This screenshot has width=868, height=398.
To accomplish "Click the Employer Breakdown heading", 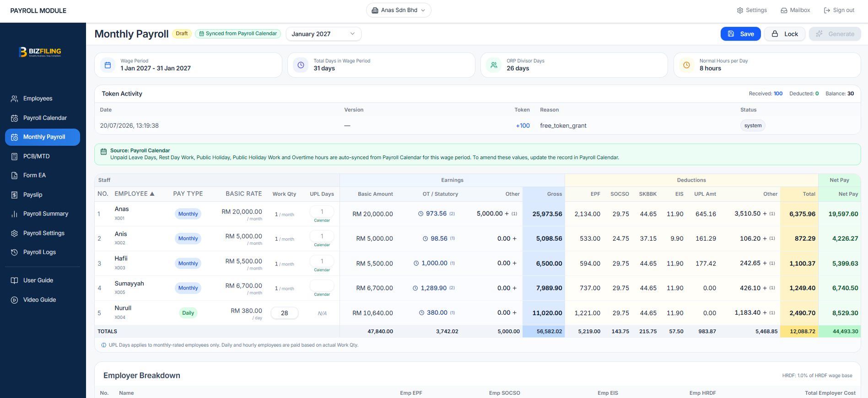I will pos(142,376).
